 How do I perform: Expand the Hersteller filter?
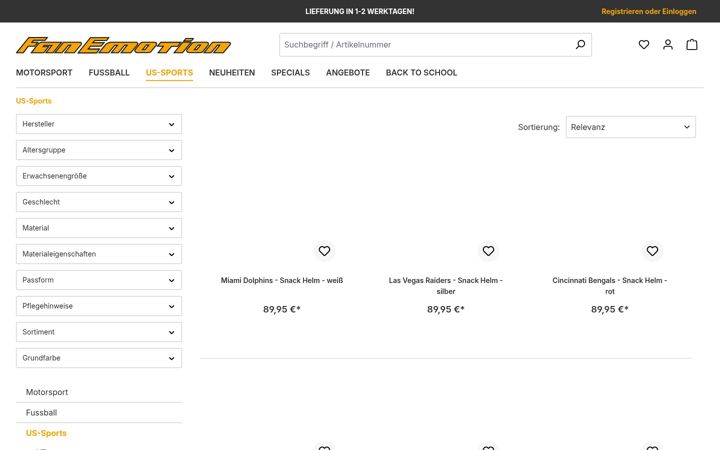click(99, 124)
